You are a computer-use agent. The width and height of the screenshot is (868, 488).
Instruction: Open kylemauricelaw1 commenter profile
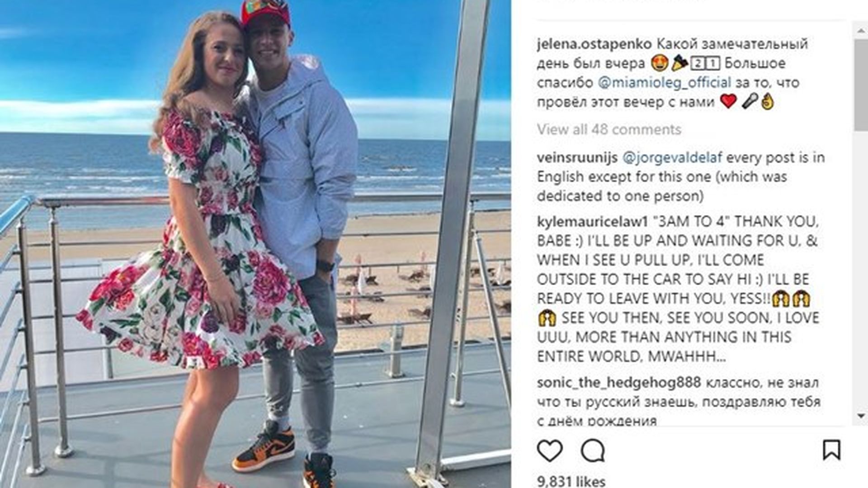coord(593,222)
